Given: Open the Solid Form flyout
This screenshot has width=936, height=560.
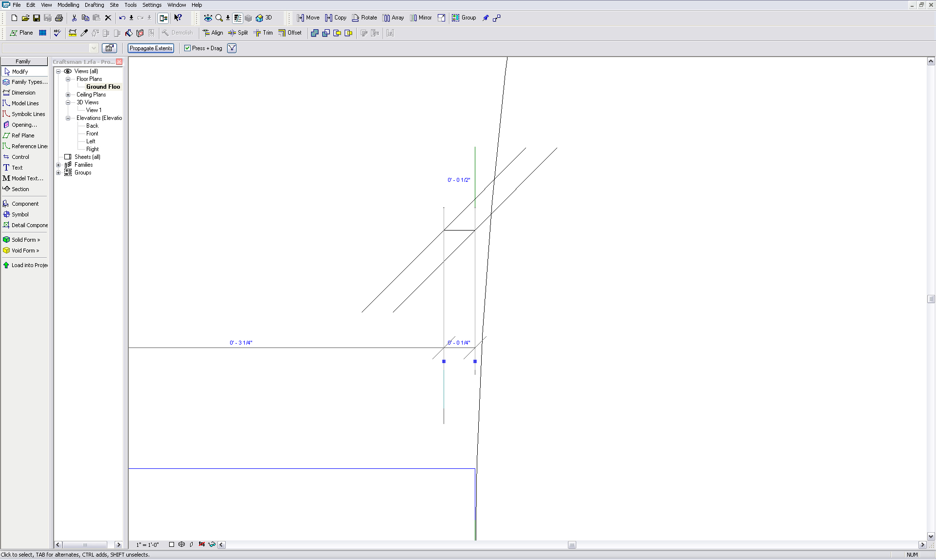Looking at the screenshot, I should click(x=25, y=240).
